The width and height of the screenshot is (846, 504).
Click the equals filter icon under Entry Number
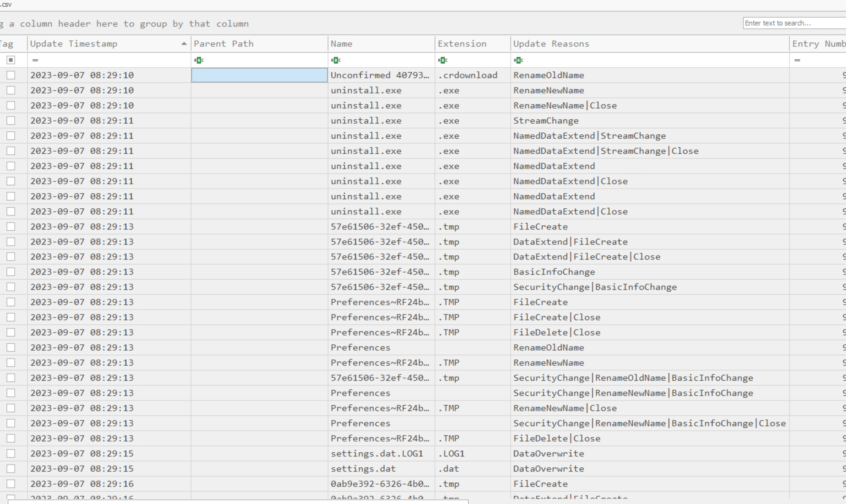pos(798,60)
